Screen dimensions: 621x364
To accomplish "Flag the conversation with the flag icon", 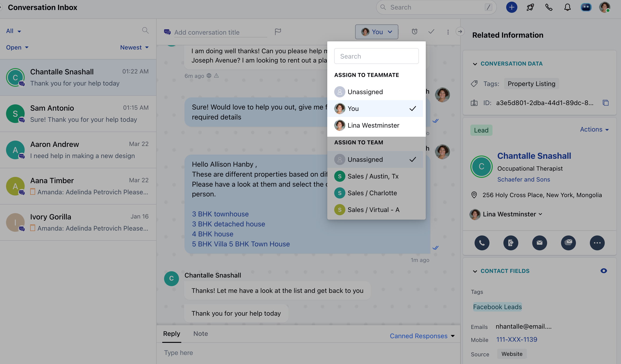I will (278, 32).
